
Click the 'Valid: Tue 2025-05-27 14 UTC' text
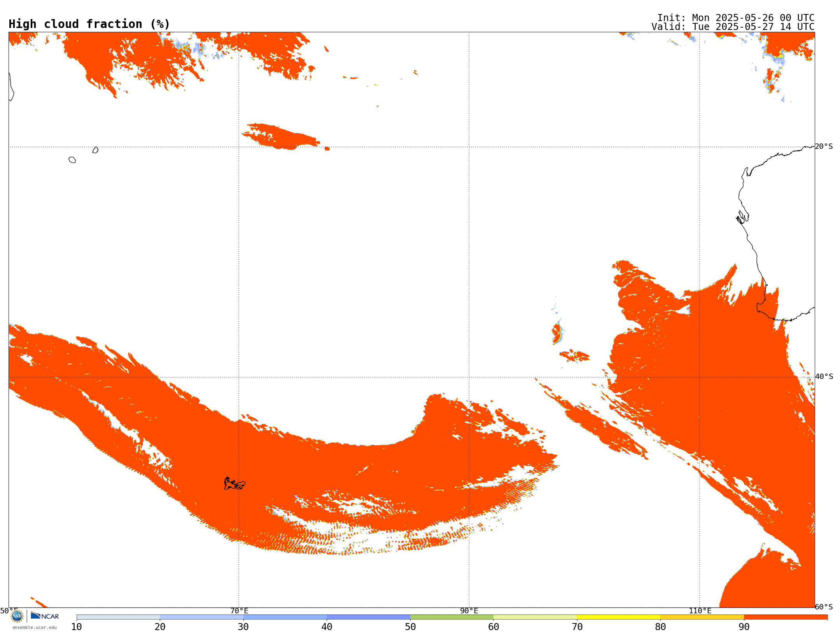[x=733, y=27]
